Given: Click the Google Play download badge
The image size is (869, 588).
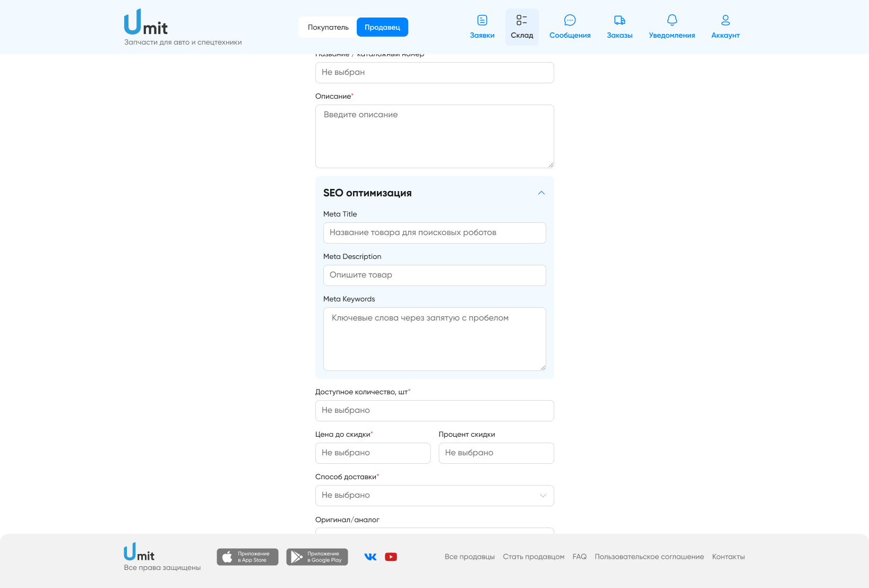Looking at the screenshot, I should tap(317, 557).
